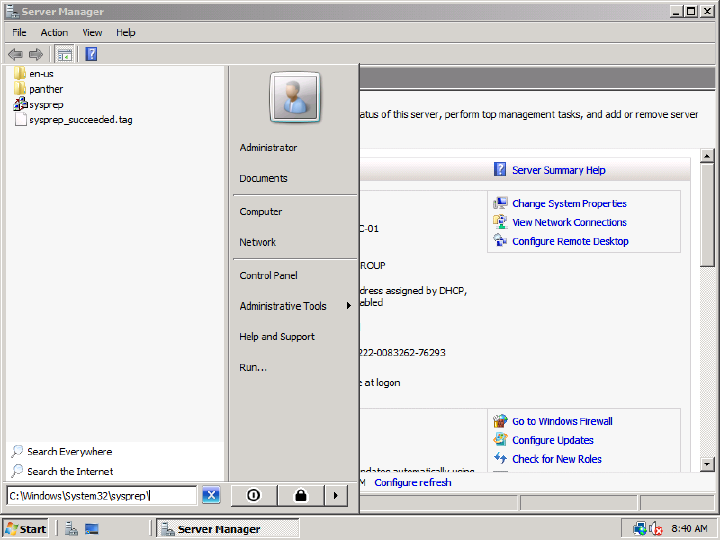Click the Search the Internet magnifier icon
The width and height of the screenshot is (720, 540).
click(x=17, y=471)
